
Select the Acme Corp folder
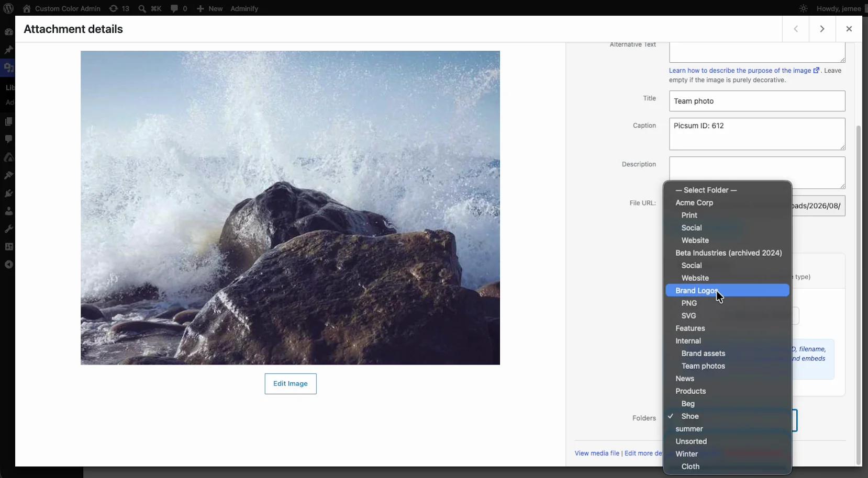tap(727, 203)
